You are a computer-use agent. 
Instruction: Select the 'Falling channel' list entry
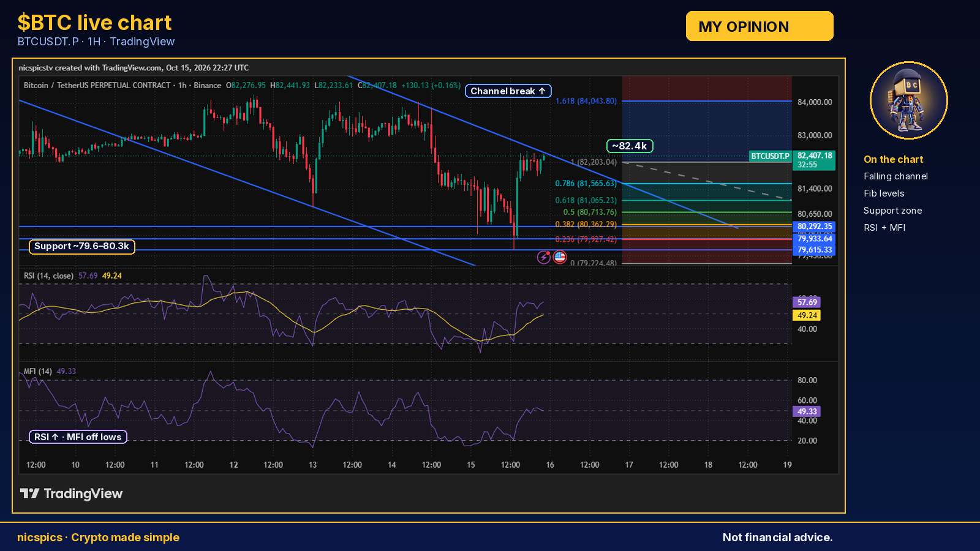(895, 176)
